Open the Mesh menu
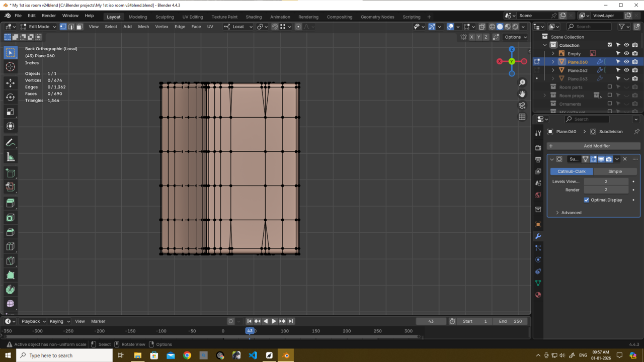The width and height of the screenshot is (644, 362). (143, 27)
